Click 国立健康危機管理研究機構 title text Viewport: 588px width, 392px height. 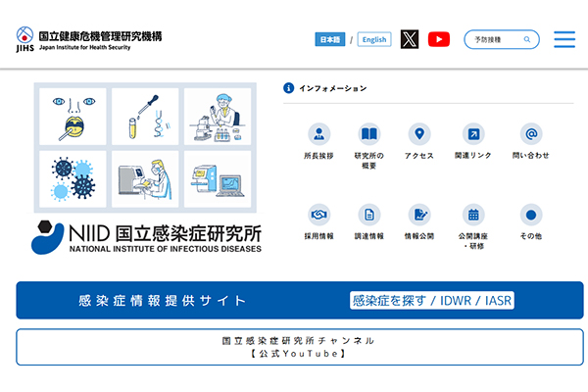coord(101,36)
